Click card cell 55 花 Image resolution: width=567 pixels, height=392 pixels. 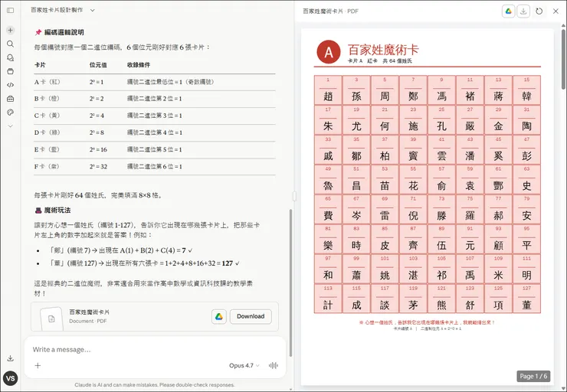(413, 180)
